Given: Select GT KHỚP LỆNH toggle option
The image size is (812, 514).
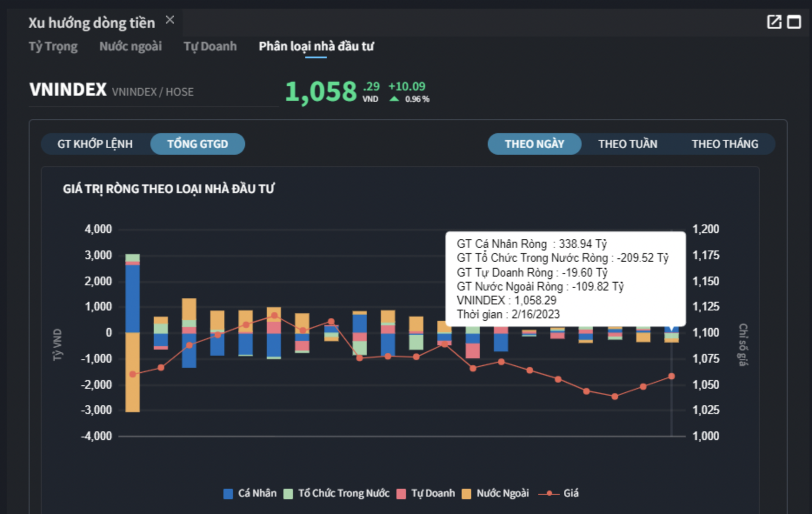Looking at the screenshot, I should click(x=95, y=144).
